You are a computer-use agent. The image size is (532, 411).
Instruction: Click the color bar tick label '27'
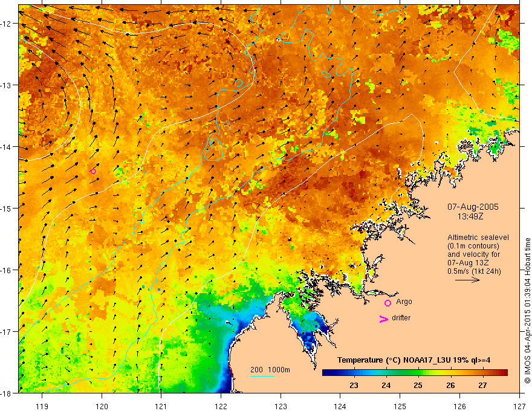482,385
